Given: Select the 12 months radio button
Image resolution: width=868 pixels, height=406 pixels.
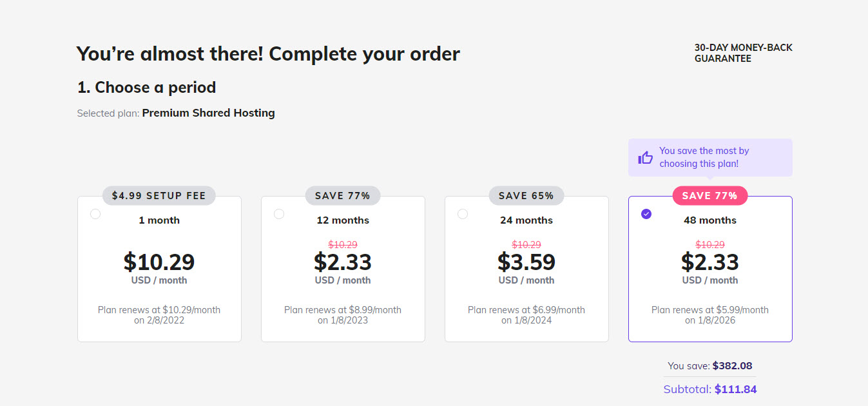Looking at the screenshot, I should click(279, 214).
